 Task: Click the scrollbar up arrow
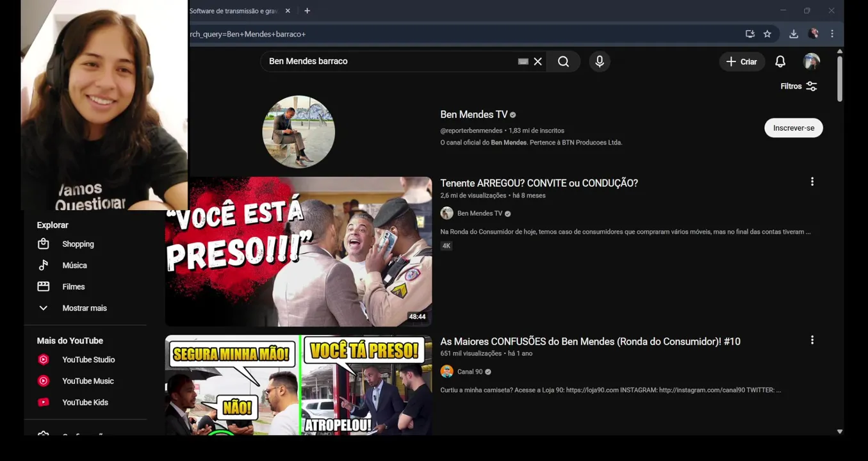[x=840, y=51]
